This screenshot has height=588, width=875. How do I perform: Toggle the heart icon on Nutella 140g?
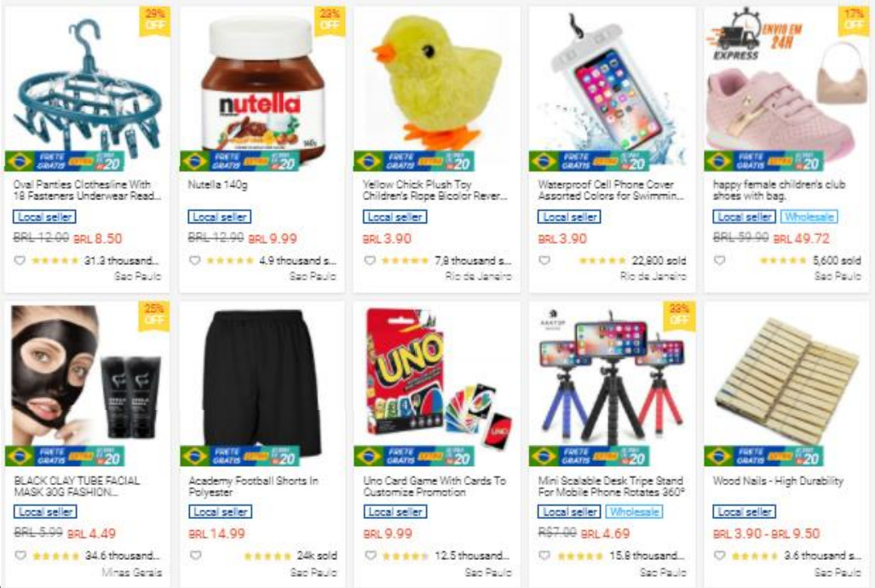195,260
